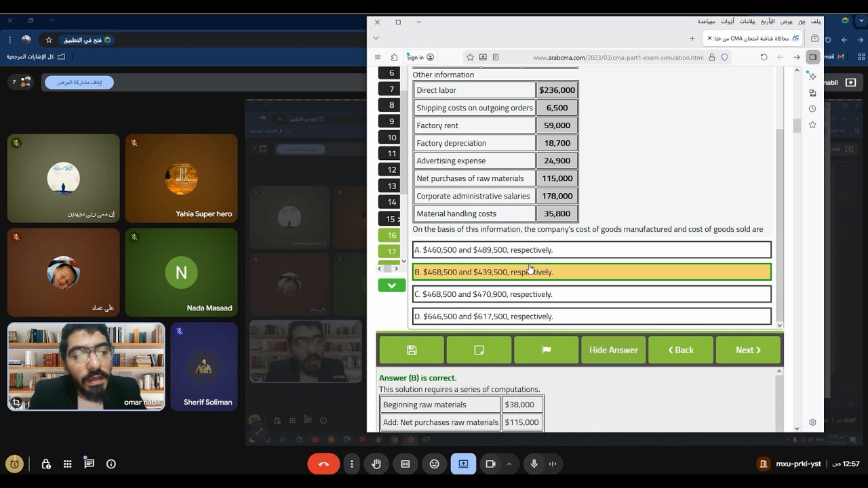Open meeting details info icon
The height and width of the screenshot is (488, 868).
(111, 464)
